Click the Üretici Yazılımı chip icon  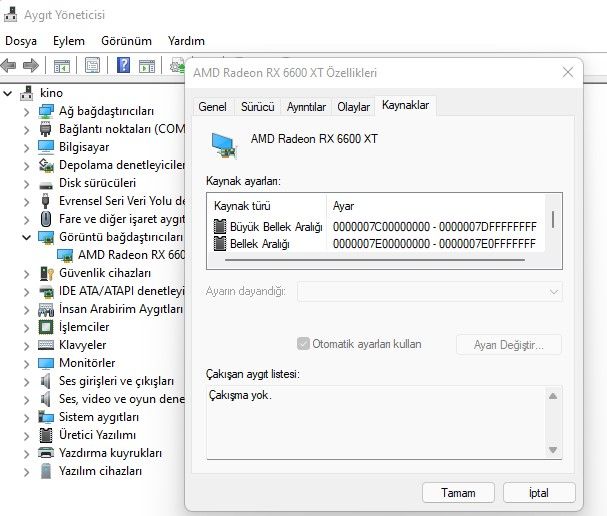coord(46,435)
